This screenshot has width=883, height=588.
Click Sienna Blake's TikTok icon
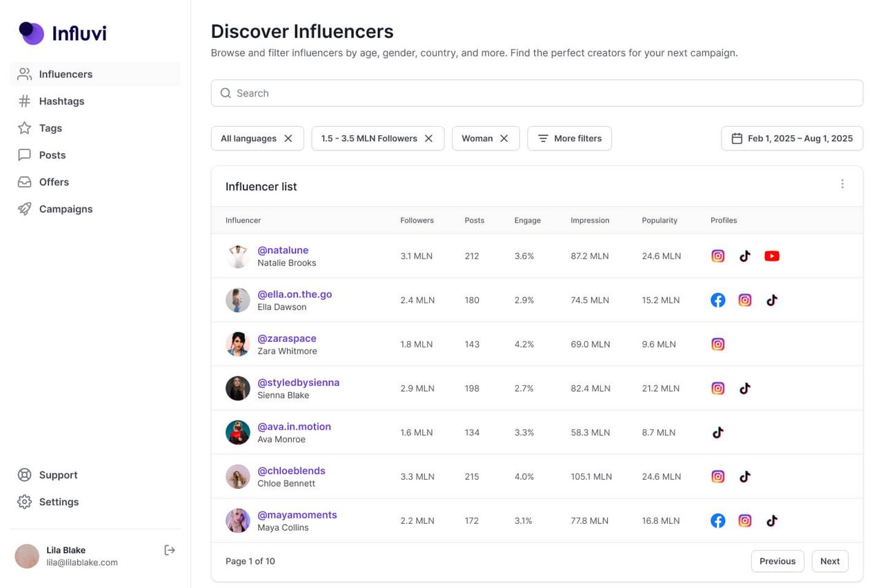(745, 388)
